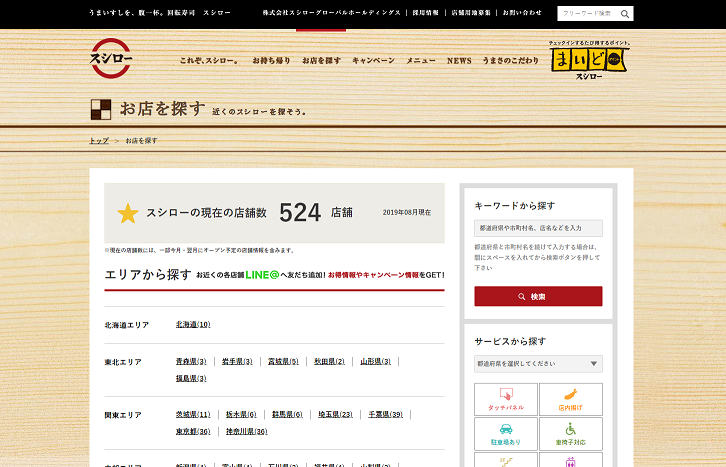
Task: Open 岩手県(3) store list
Action: (237, 361)
